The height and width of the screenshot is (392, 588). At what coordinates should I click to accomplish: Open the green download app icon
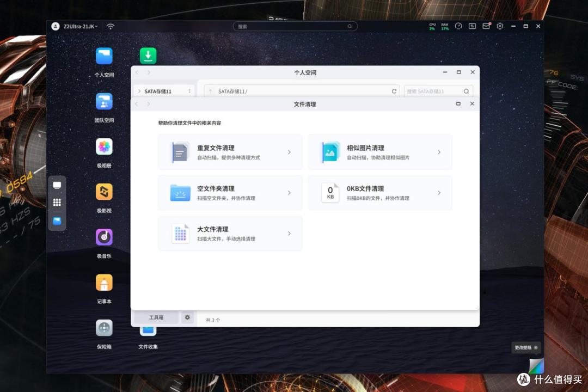148,56
